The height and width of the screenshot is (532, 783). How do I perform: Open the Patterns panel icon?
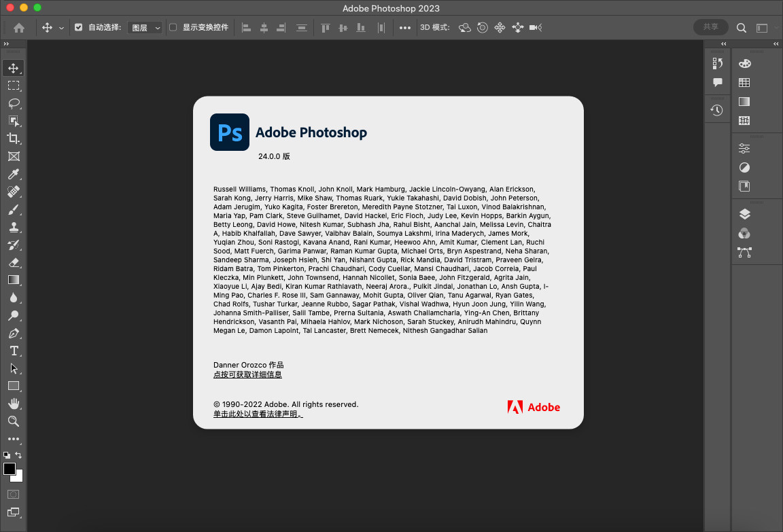(x=744, y=120)
